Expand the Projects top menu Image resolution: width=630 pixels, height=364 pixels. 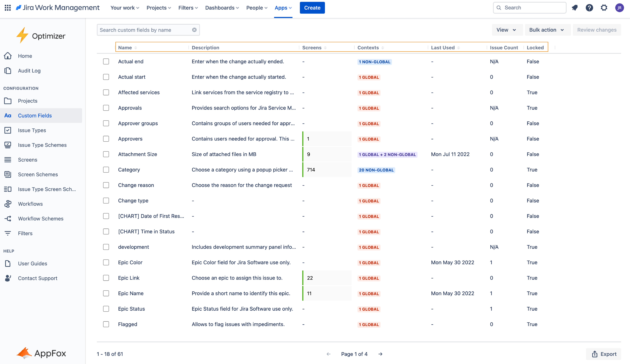tap(159, 8)
